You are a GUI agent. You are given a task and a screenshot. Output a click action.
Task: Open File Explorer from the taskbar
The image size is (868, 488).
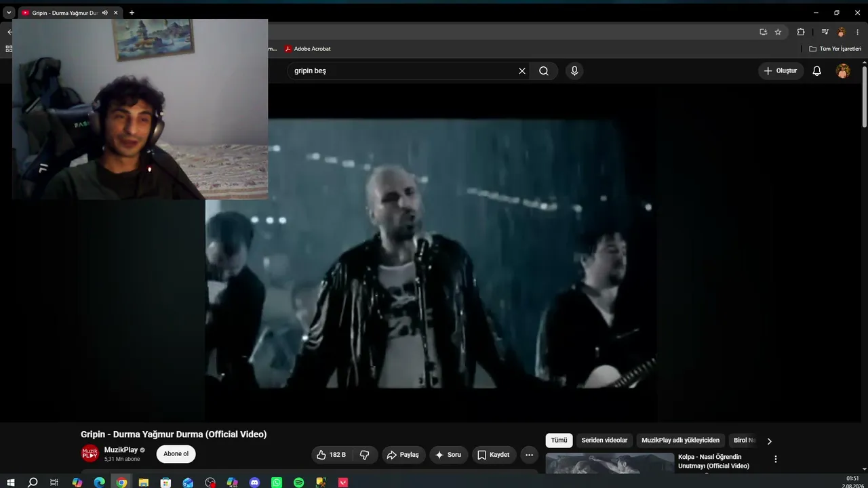tap(144, 483)
